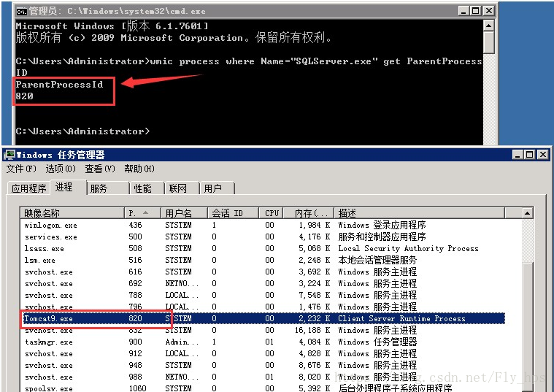Screen dimensions: 554x392
Task: Sort by 会话 ID column header
Action: point(233,213)
